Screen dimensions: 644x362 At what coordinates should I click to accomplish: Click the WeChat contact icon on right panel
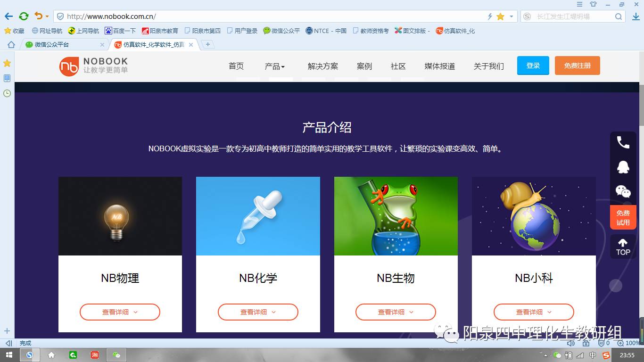(x=623, y=191)
